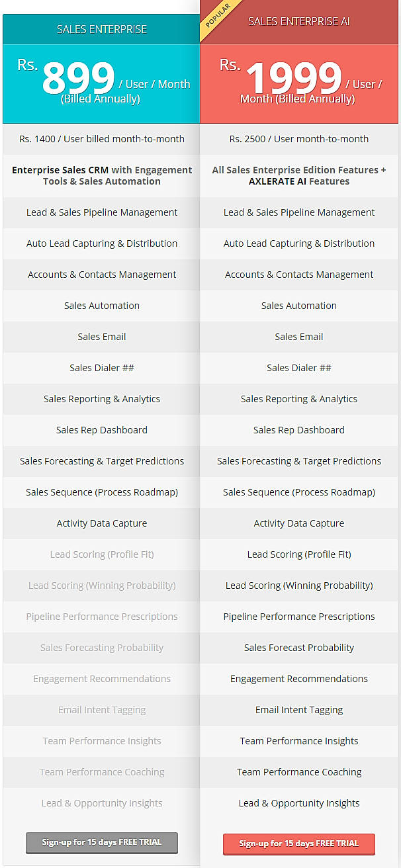
Task: Click AXLERATE AI Features description text
Action: pos(298,175)
